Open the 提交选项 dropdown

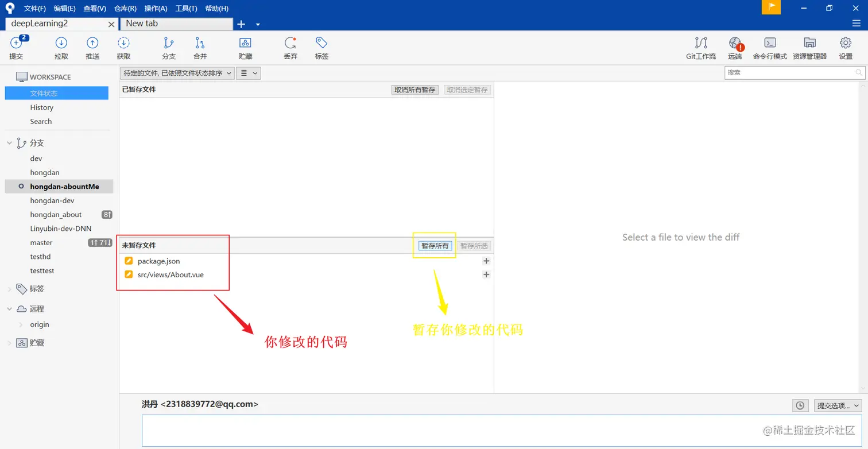[838, 405]
